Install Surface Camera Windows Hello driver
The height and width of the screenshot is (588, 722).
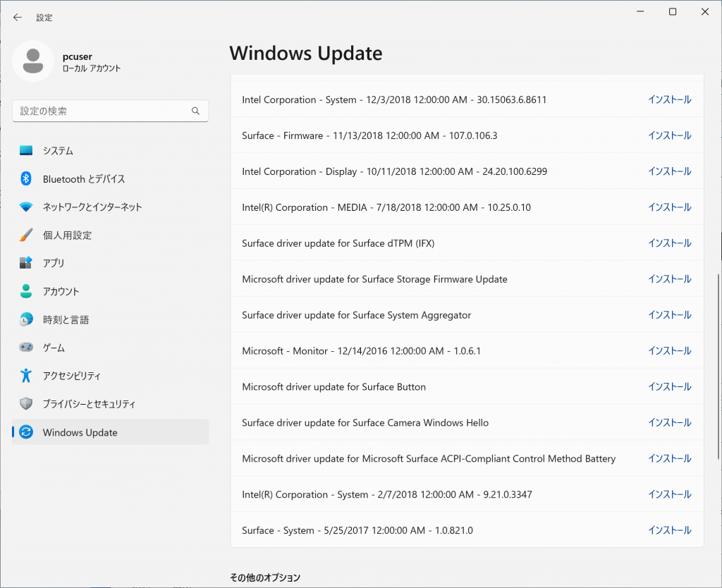[670, 423]
